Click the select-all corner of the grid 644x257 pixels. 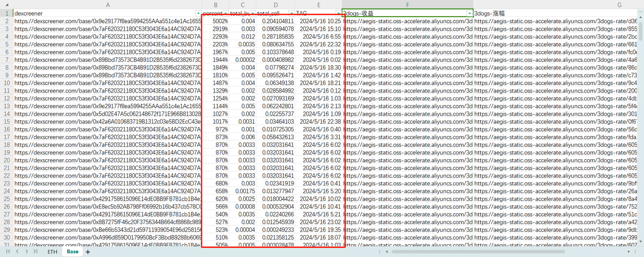click(x=6, y=4)
